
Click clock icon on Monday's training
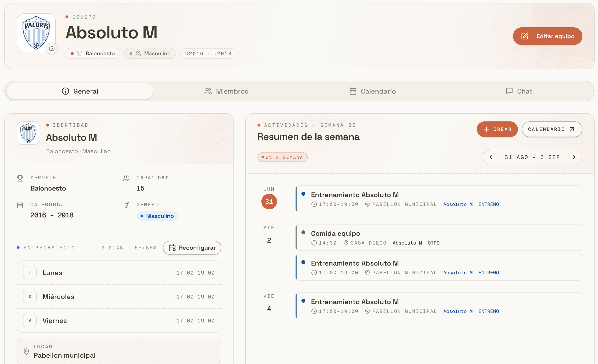314,204
